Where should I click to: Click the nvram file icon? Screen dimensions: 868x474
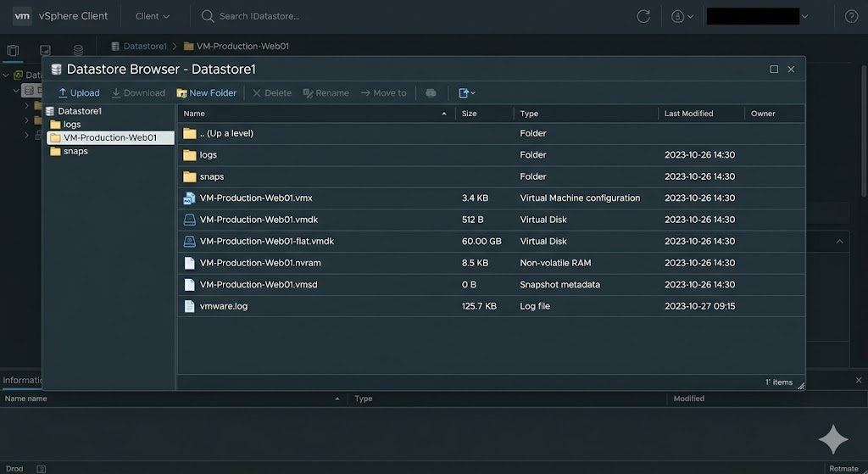click(189, 263)
